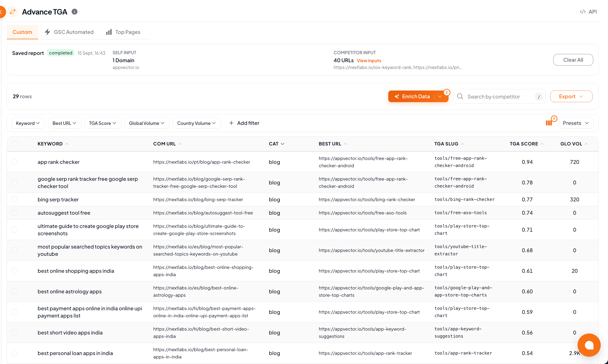The width and height of the screenshot is (608, 364).
Task: Sort by the TGA SCORE column arrow
Action: (542, 144)
